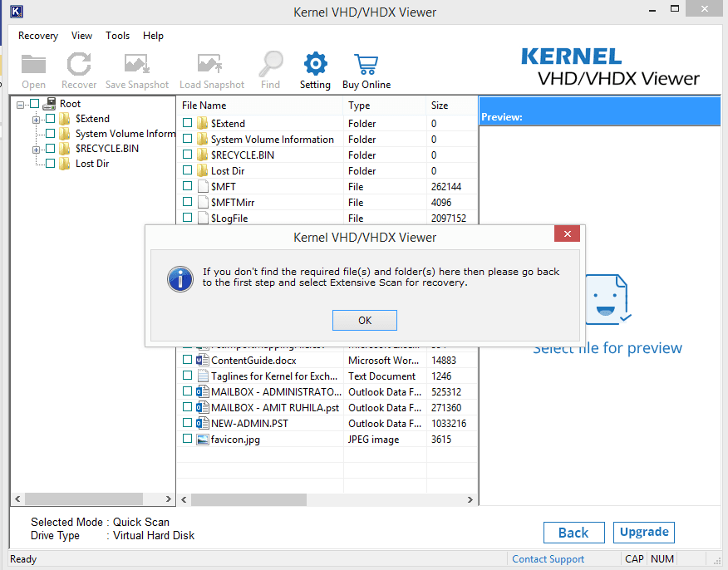Click the Open folder toolbar icon
The image size is (728, 570).
coord(34,65)
